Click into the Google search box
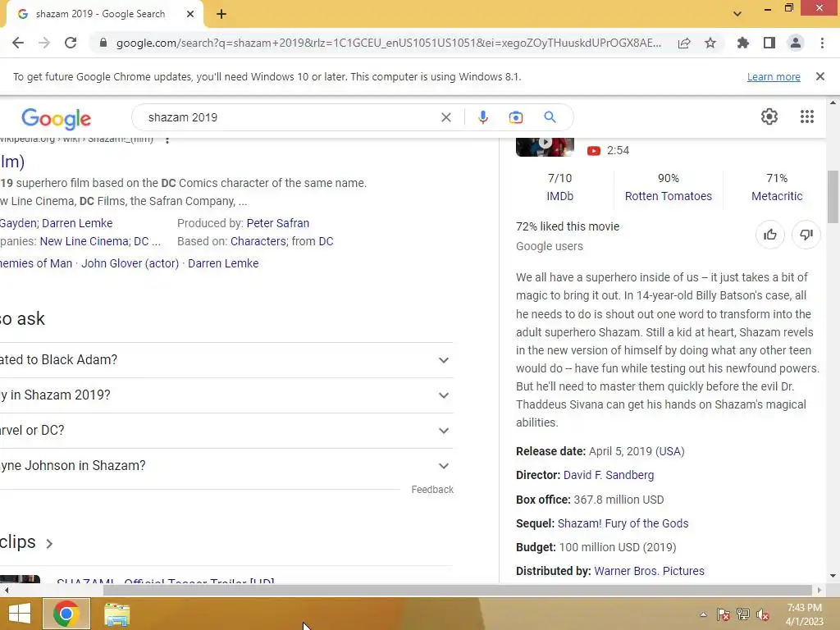Image resolution: width=840 pixels, height=630 pixels. [x=290, y=117]
